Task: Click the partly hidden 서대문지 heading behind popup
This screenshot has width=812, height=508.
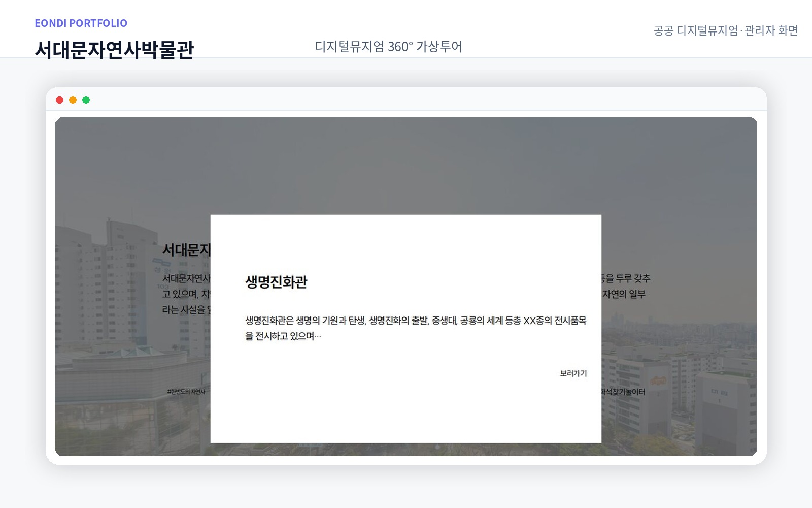Action: click(186, 250)
